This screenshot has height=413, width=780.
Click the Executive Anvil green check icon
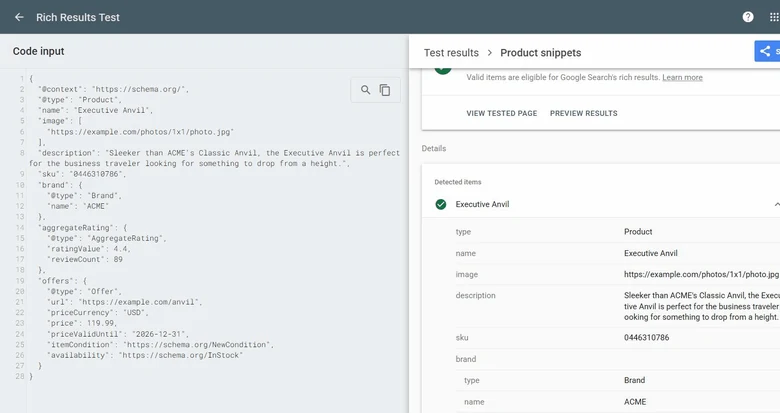point(441,205)
